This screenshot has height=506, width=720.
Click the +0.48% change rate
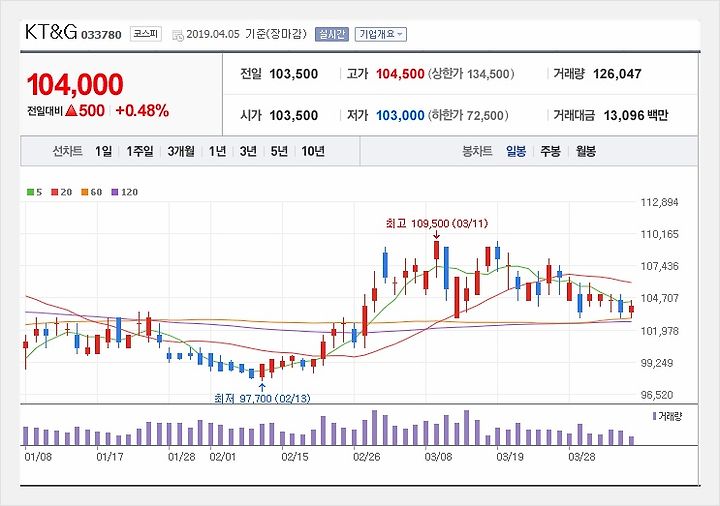point(142,111)
